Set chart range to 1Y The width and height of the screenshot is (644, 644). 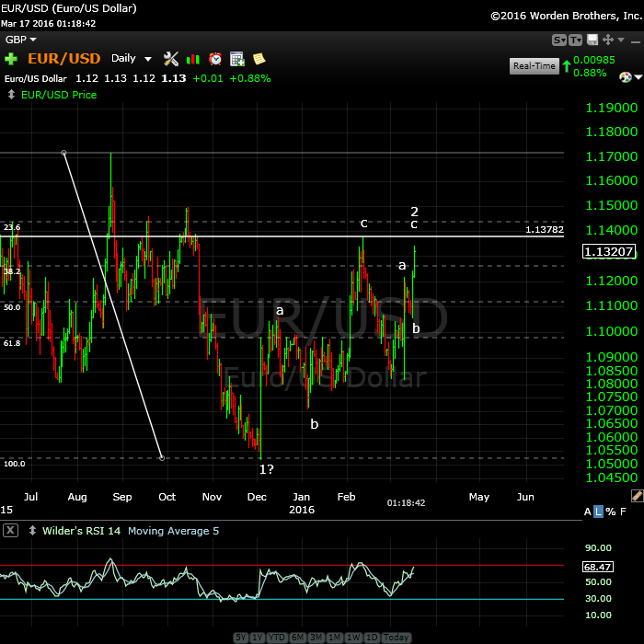coord(258,637)
